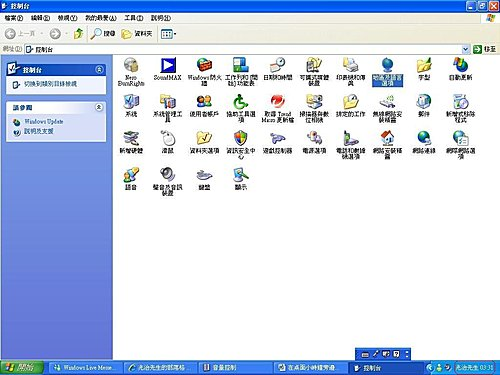
Task: Open the Network Setup Wizard house icon
Action: tap(387, 145)
